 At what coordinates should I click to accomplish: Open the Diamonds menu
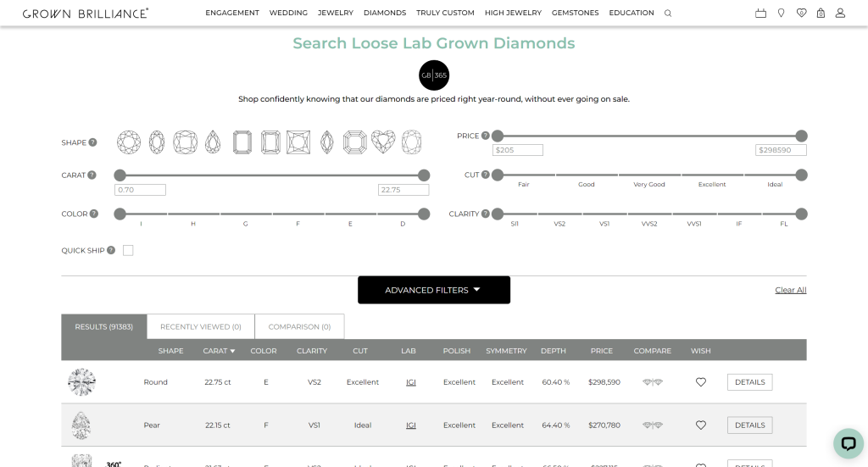click(x=385, y=13)
